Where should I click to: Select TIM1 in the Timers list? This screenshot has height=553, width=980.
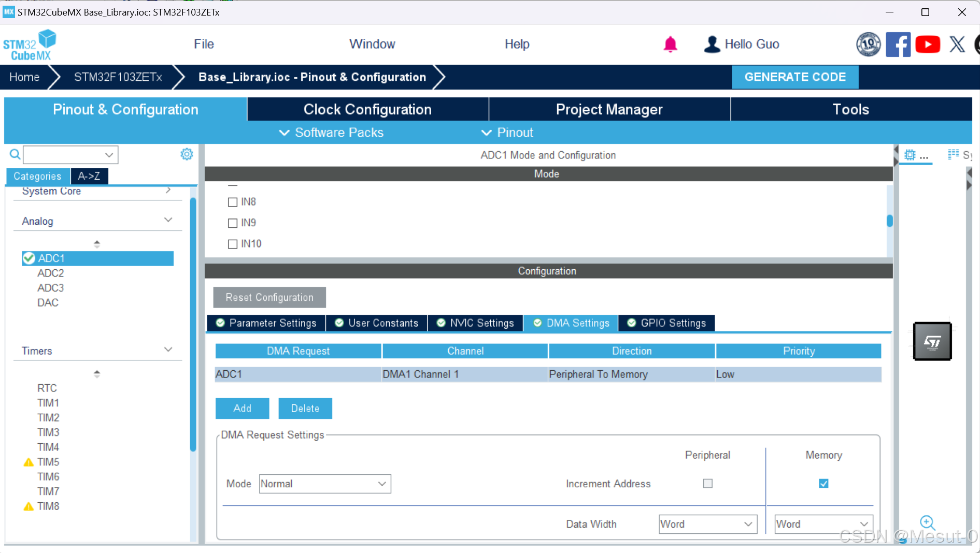pos(48,403)
